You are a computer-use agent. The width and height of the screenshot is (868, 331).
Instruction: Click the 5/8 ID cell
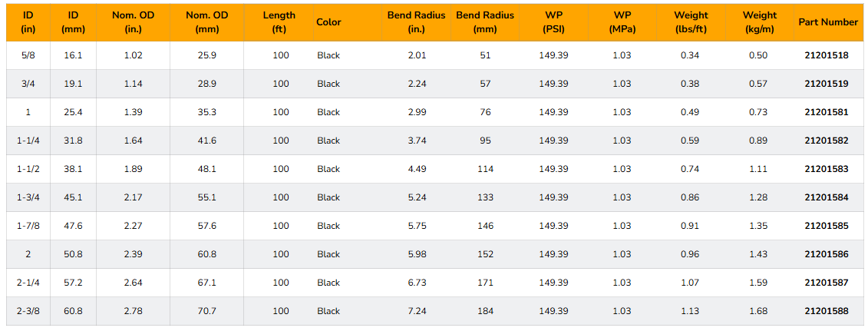tap(28, 55)
